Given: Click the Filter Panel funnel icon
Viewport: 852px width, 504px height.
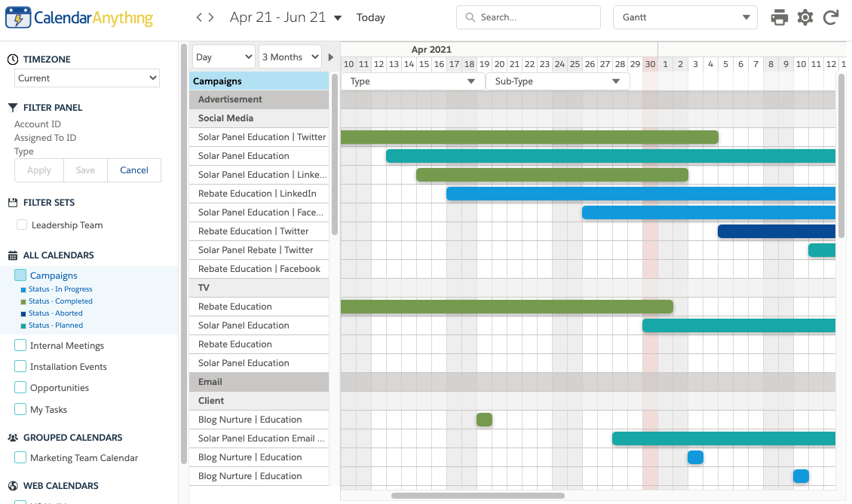Looking at the screenshot, I should pos(13,108).
